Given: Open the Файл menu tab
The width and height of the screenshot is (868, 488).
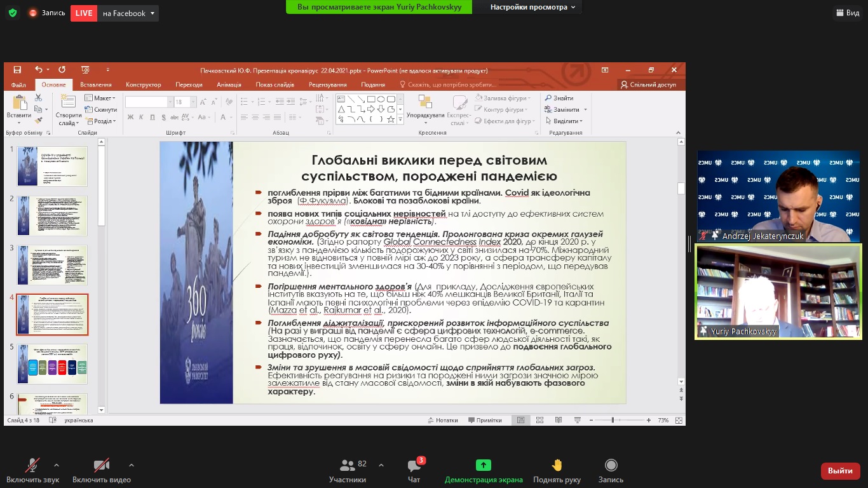Looking at the screenshot, I should pyautogui.click(x=18, y=85).
